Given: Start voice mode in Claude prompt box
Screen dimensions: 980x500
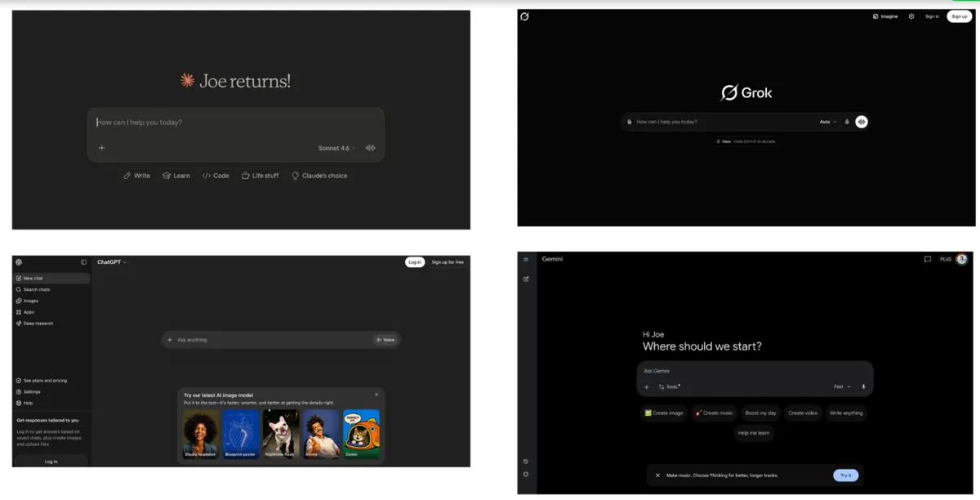Looking at the screenshot, I should pos(371,148).
